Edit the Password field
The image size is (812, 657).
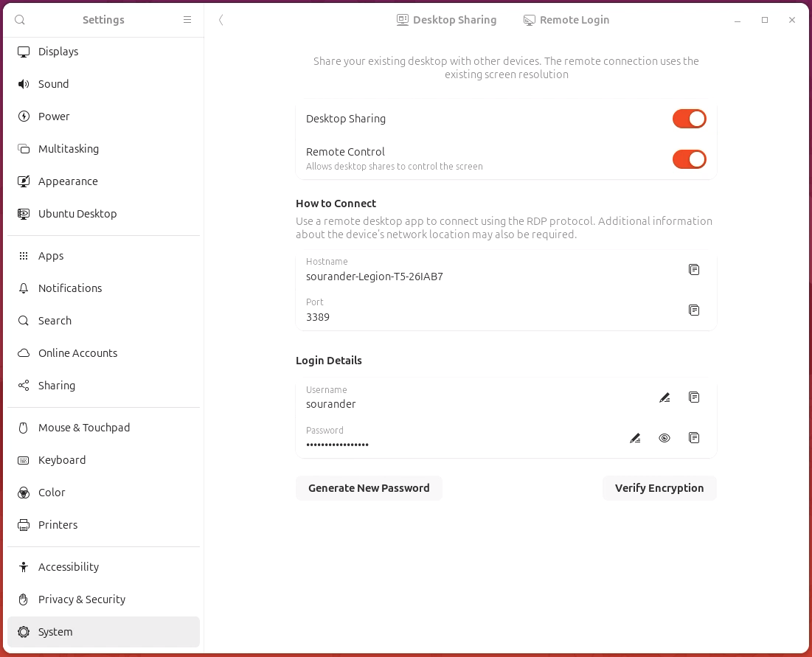click(635, 437)
